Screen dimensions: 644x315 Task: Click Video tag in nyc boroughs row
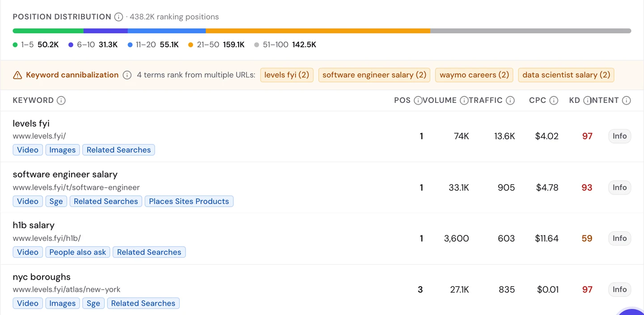point(28,303)
